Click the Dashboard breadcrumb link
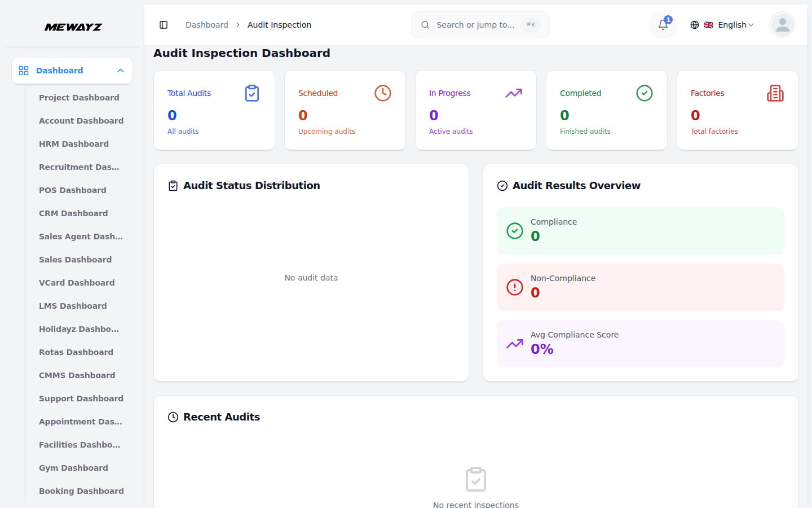This screenshot has height=508, width=812. click(206, 24)
